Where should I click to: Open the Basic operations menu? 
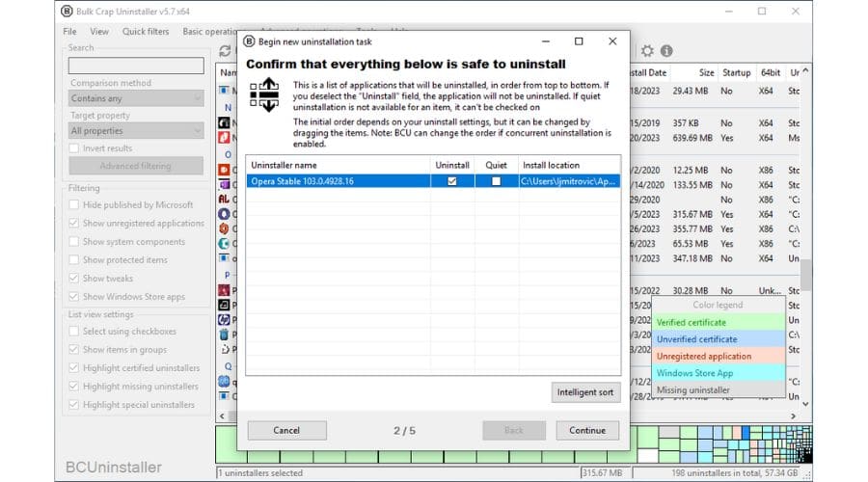click(x=211, y=32)
